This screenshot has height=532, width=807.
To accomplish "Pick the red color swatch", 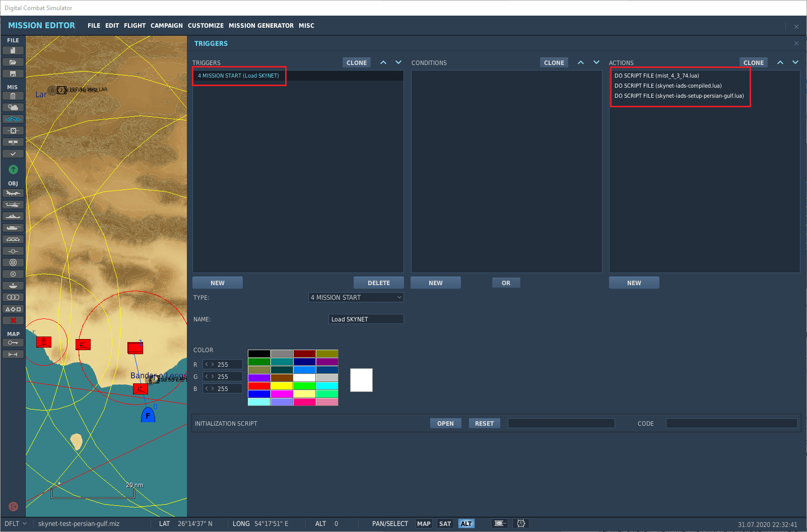I will (259, 386).
